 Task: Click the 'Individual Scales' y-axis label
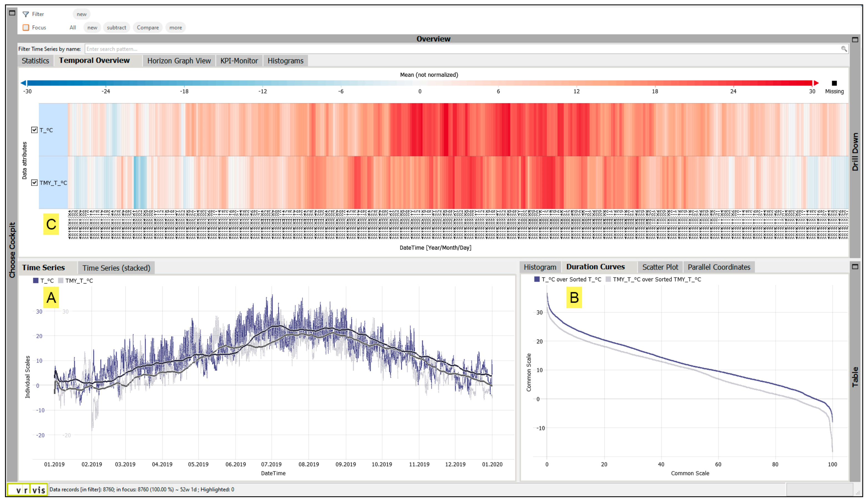tap(27, 377)
